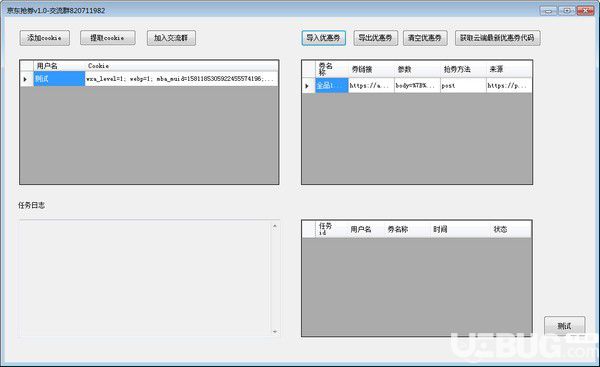
Task: Click the 添加cookie button
Action: tap(45, 38)
